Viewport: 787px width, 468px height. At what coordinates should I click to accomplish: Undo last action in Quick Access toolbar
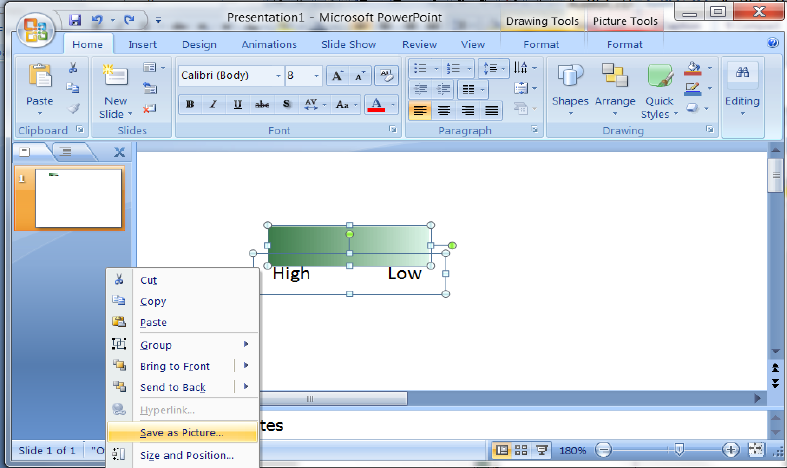tap(97, 20)
